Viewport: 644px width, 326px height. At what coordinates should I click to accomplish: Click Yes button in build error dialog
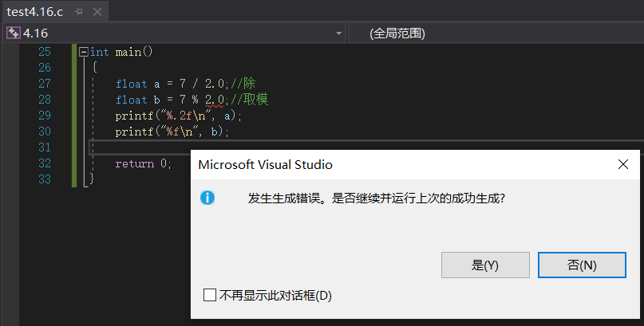pyautogui.click(x=485, y=265)
